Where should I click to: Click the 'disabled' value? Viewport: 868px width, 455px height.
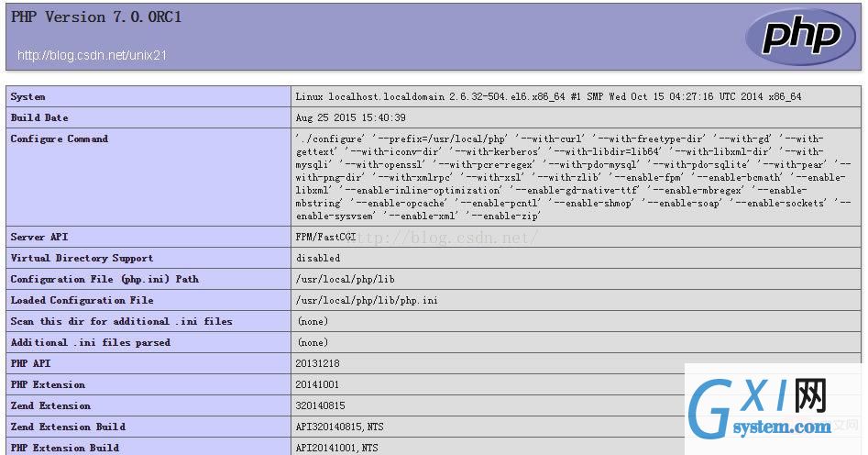pos(318,258)
